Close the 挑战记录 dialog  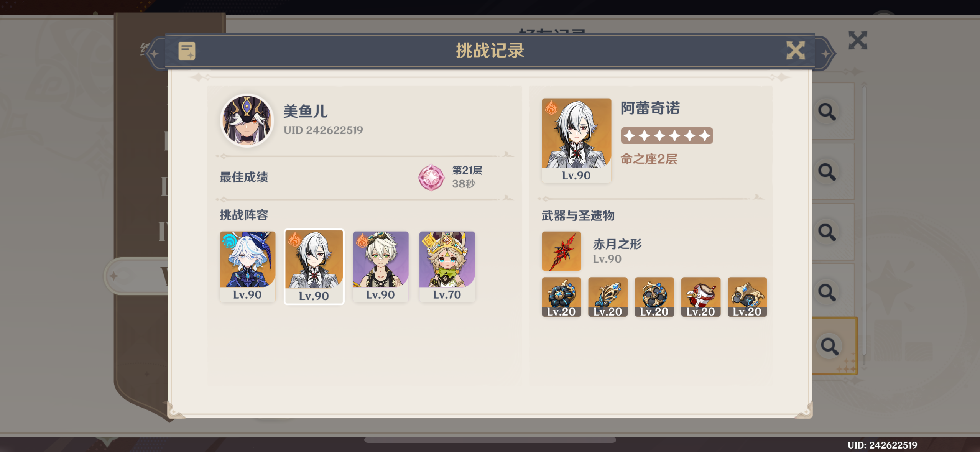796,51
